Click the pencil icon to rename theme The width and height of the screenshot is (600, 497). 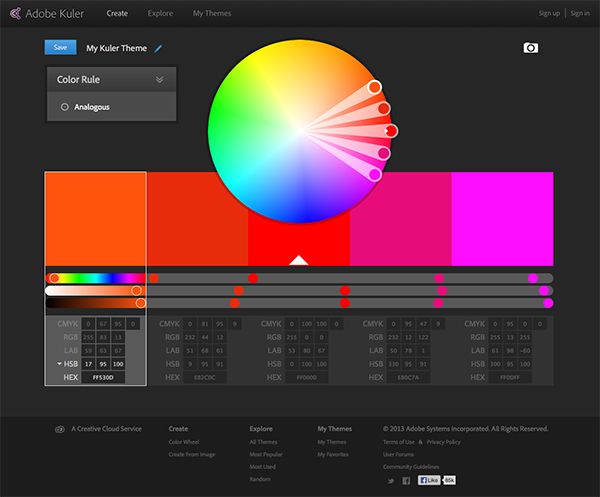click(x=158, y=49)
